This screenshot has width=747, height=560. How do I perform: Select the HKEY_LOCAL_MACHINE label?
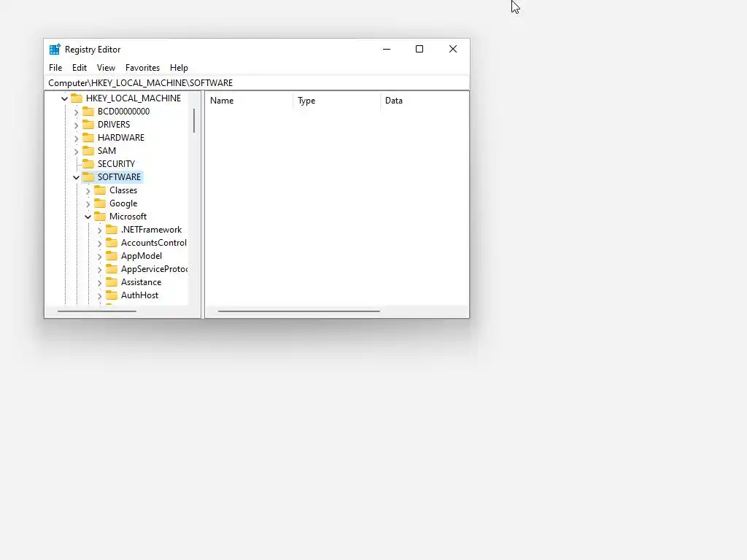[x=133, y=98]
